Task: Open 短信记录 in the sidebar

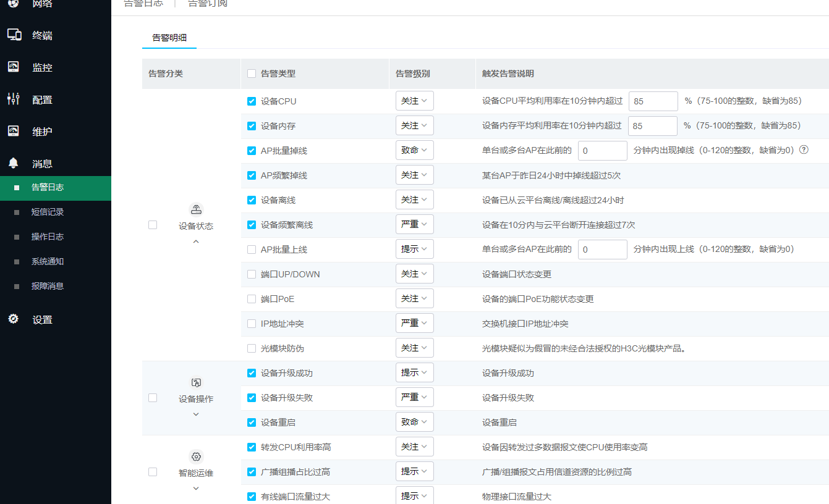Action: (48, 212)
